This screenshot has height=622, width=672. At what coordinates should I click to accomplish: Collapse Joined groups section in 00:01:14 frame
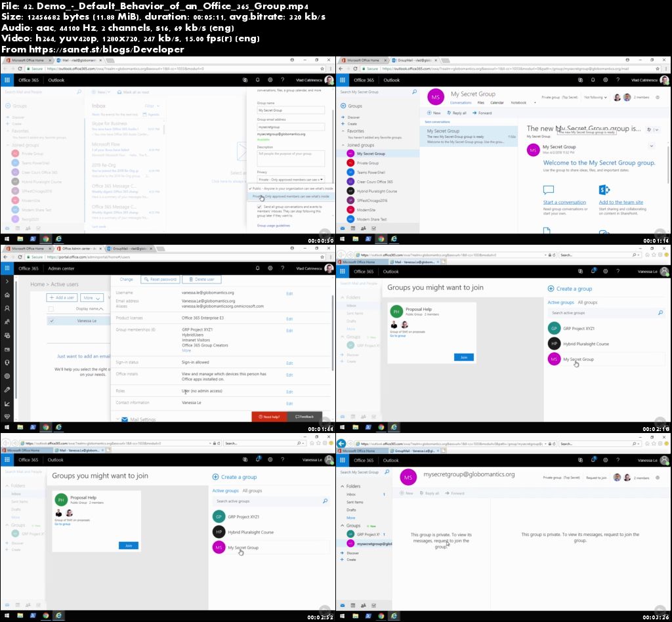tap(343, 145)
